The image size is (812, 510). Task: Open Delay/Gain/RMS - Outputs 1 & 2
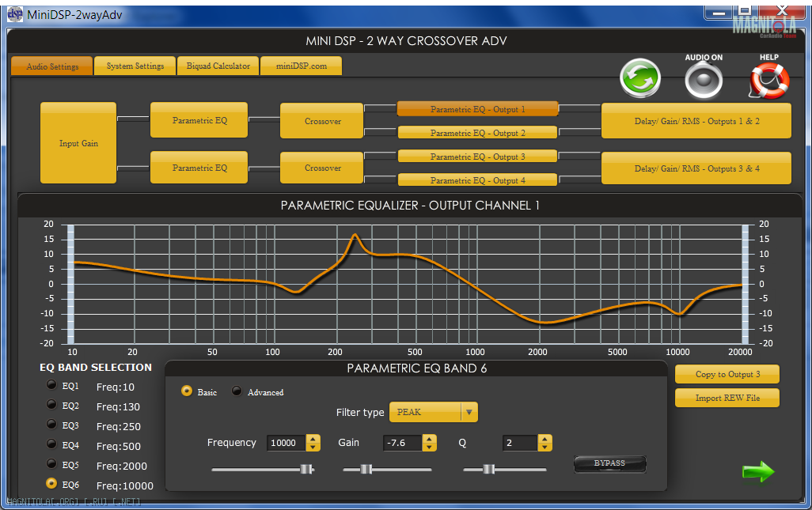[696, 121]
